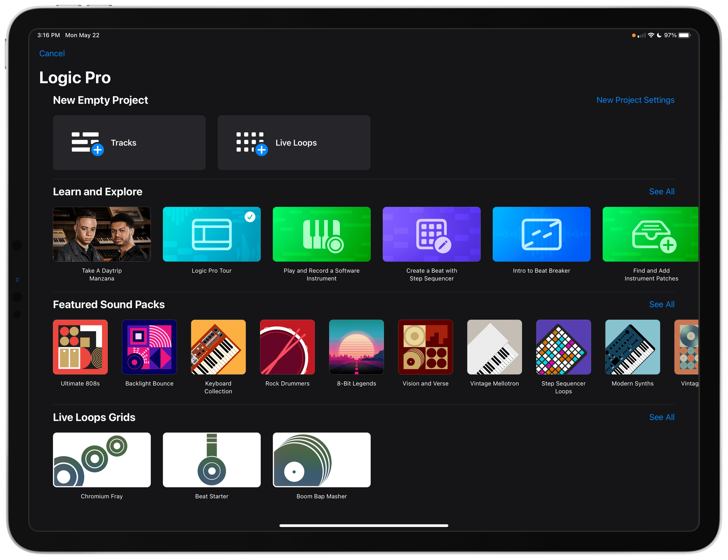Select the 8-Bit Legends sound pack
Image resolution: width=728 pixels, height=560 pixels.
click(357, 347)
